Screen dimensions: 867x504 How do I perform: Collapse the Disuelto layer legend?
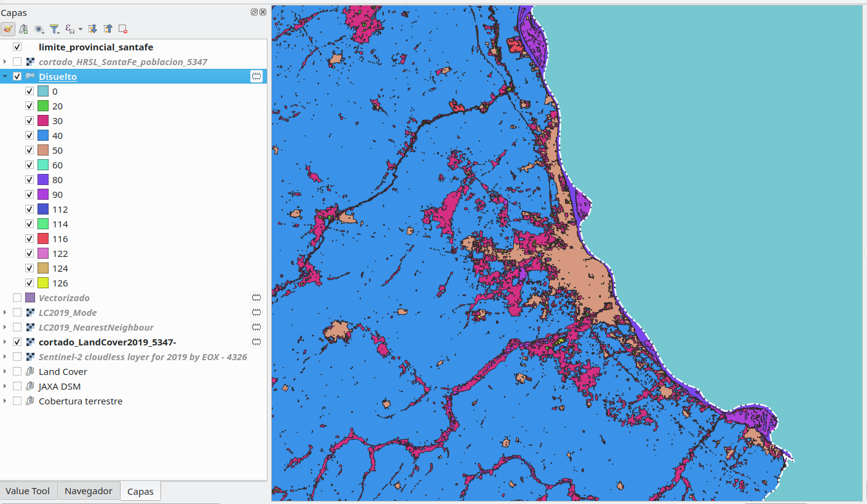(5, 76)
